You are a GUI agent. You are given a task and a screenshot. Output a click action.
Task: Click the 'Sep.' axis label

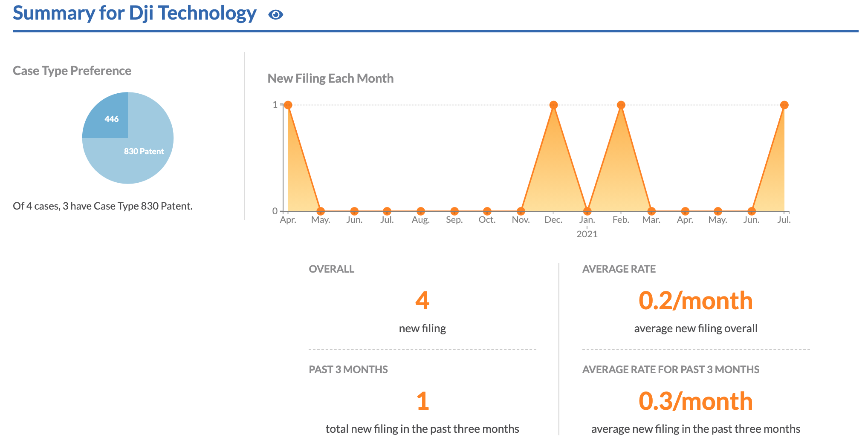click(x=454, y=220)
